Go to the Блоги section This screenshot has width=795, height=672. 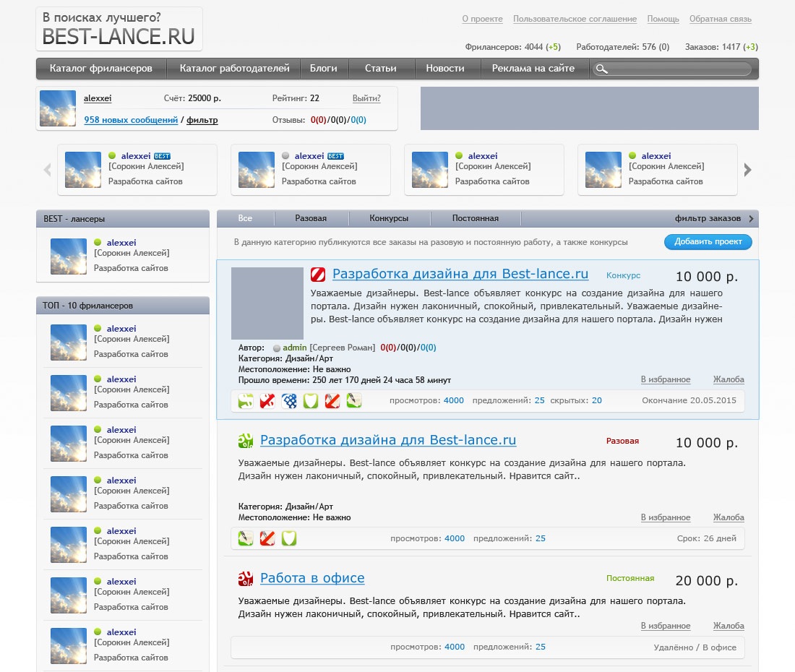324,69
